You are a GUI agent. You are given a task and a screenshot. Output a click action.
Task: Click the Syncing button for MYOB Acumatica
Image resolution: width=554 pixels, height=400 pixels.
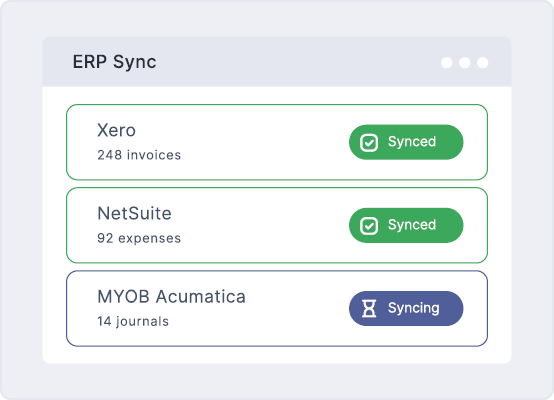pos(406,308)
